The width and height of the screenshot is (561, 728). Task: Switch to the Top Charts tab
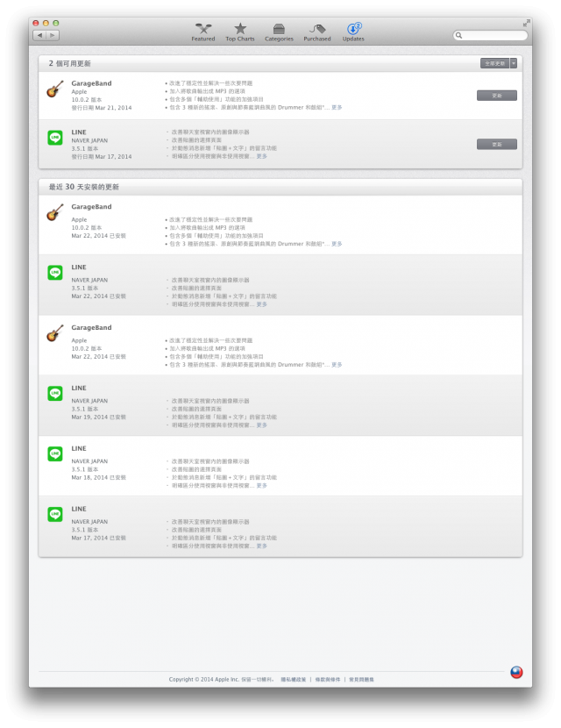[240, 32]
